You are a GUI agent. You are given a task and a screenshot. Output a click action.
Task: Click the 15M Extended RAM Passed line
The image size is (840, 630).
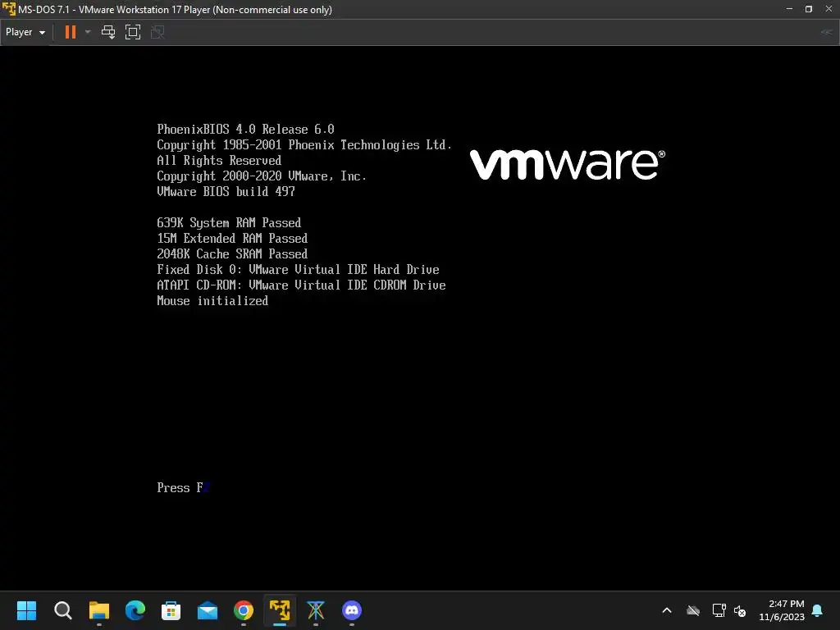click(x=232, y=238)
